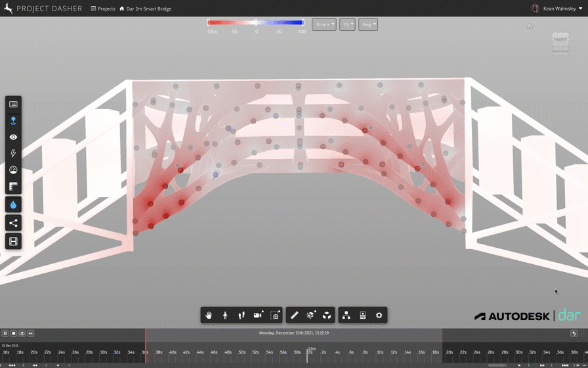
Task: Select the Pan hand tool
Action: (x=209, y=315)
